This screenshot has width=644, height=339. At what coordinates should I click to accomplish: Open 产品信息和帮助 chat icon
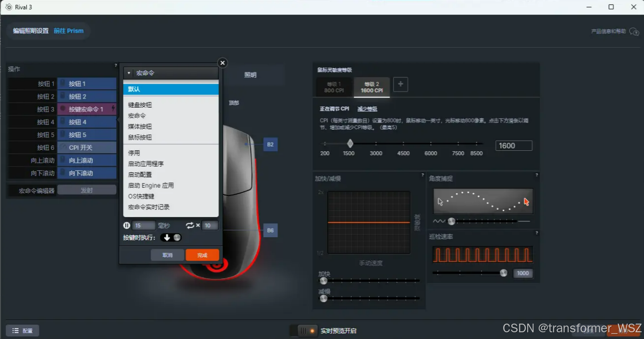coord(634,32)
